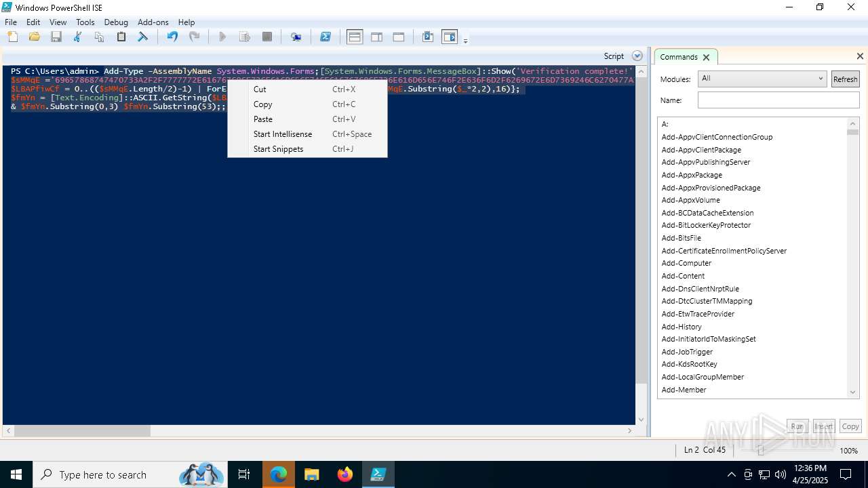Open New Remote PowerShell Tab icon
868x488 pixels.
coord(296,37)
